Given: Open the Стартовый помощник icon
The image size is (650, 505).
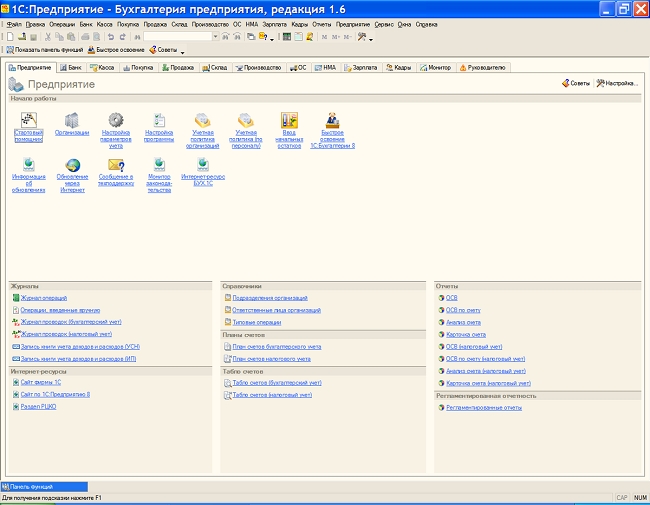Looking at the screenshot, I should tap(28, 120).
